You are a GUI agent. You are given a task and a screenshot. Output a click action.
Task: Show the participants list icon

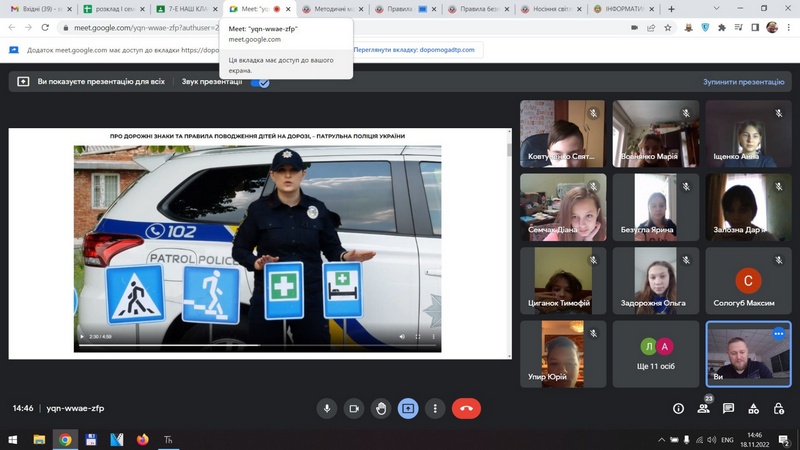704,409
